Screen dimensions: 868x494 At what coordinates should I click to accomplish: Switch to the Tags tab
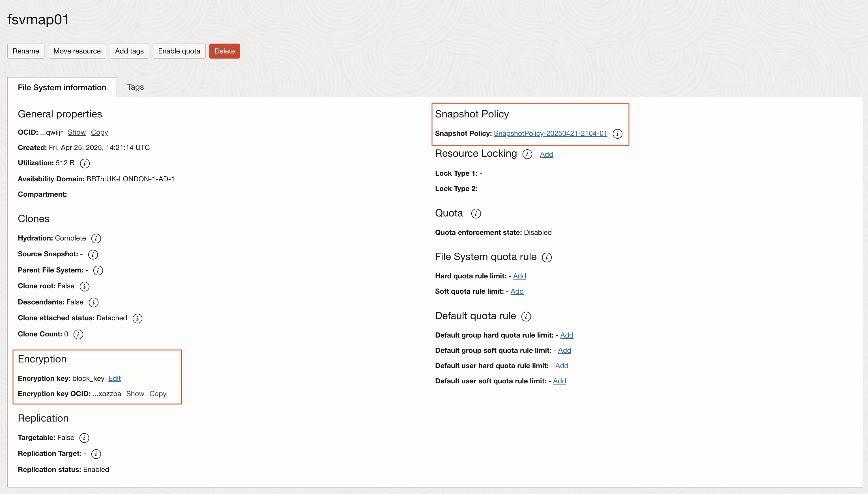(x=135, y=87)
